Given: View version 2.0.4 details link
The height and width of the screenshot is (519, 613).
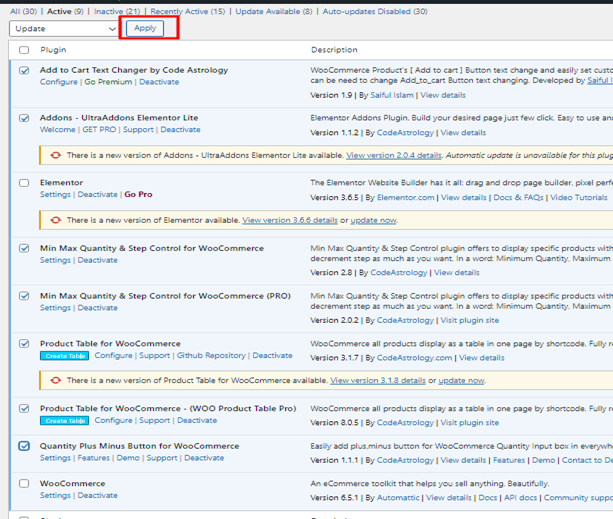Looking at the screenshot, I should (394, 156).
